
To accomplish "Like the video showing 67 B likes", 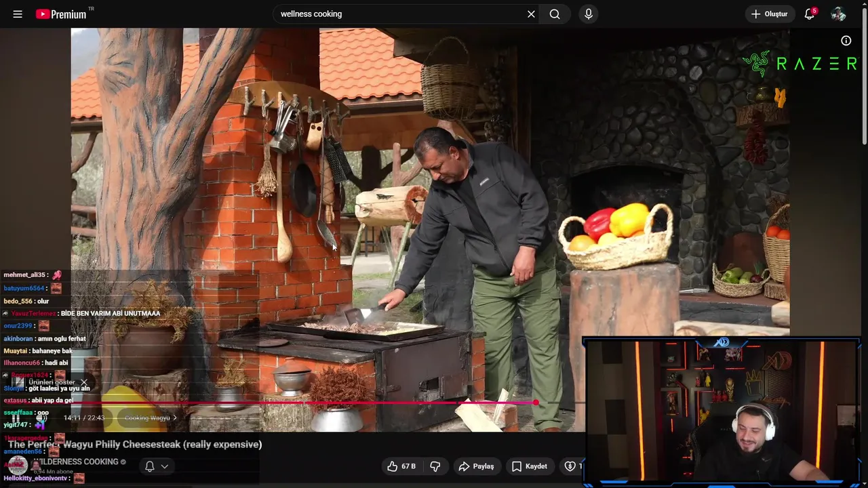I will tap(401, 466).
